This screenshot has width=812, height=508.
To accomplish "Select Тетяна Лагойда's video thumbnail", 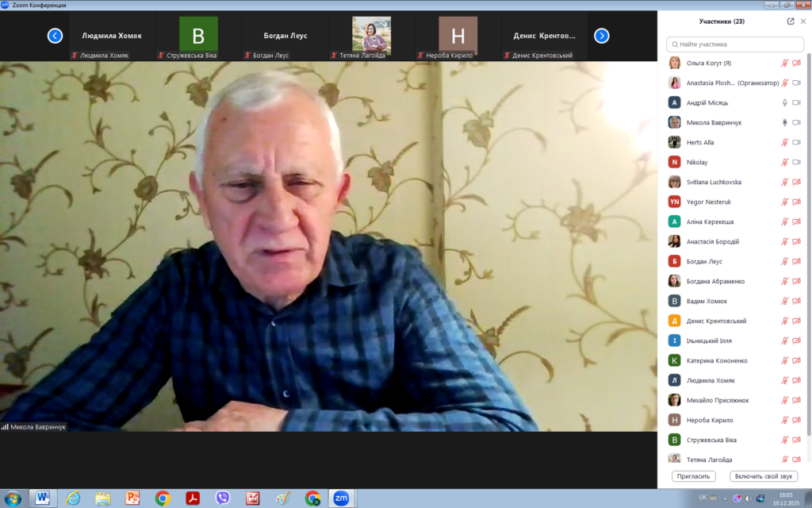I will [371, 35].
